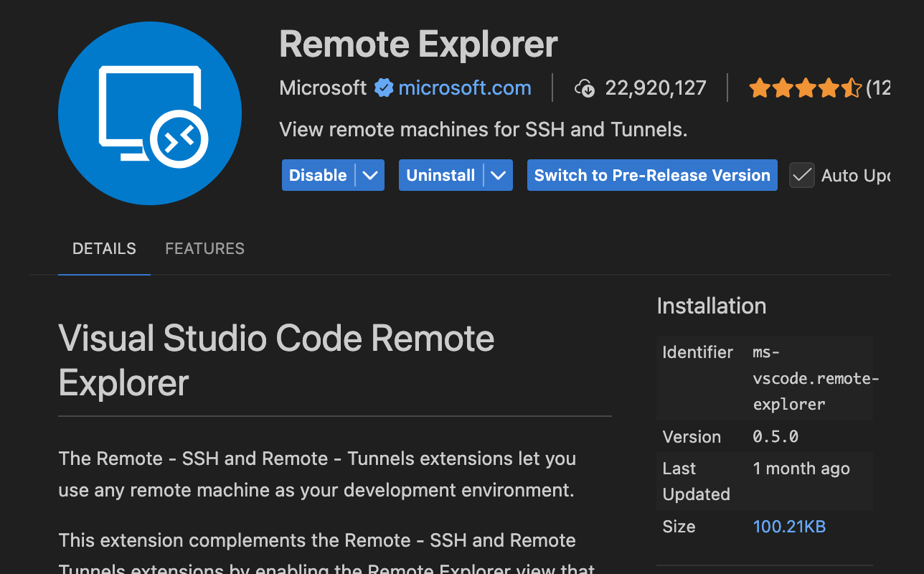
Task: Click the Installation section heading
Action: tap(712, 306)
